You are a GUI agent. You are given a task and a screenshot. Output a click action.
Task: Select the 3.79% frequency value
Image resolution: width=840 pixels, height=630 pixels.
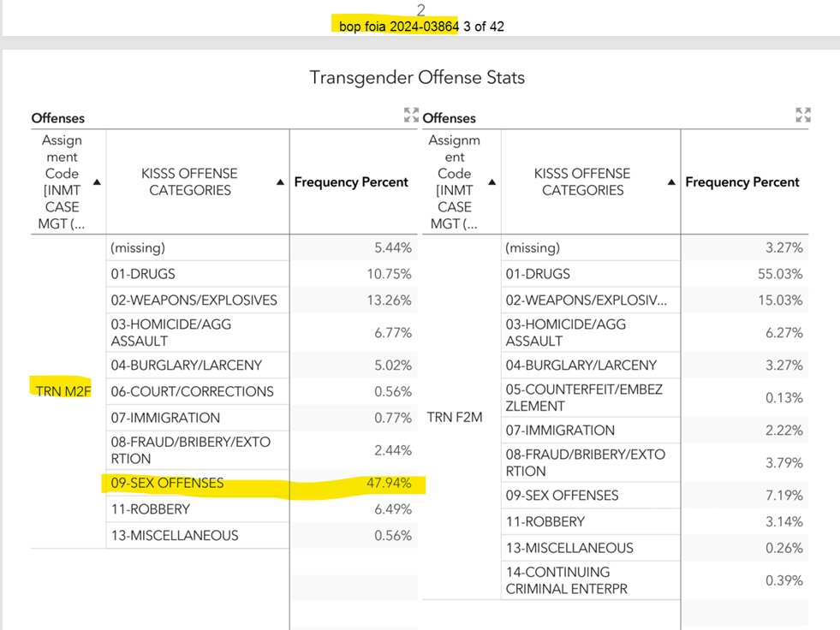[783, 463]
